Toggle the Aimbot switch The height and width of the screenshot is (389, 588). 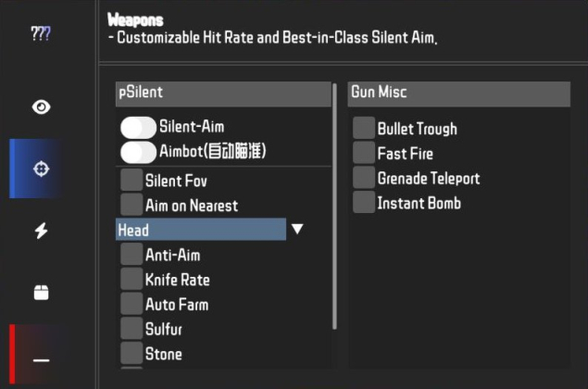coord(138,152)
